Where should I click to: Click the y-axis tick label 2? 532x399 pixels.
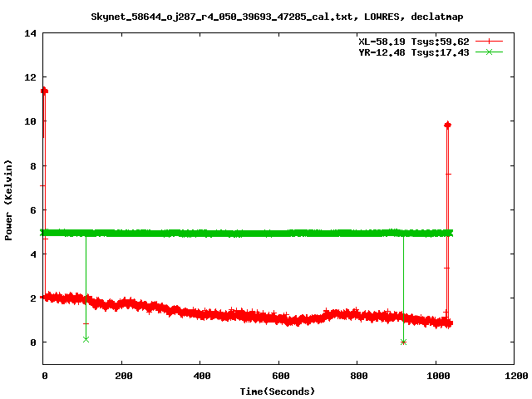[x=33, y=298]
